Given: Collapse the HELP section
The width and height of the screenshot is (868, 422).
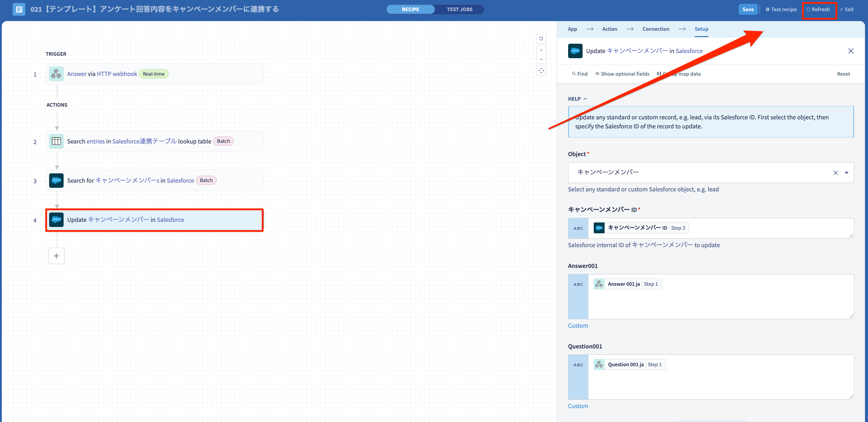Looking at the screenshot, I should [x=577, y=99].
